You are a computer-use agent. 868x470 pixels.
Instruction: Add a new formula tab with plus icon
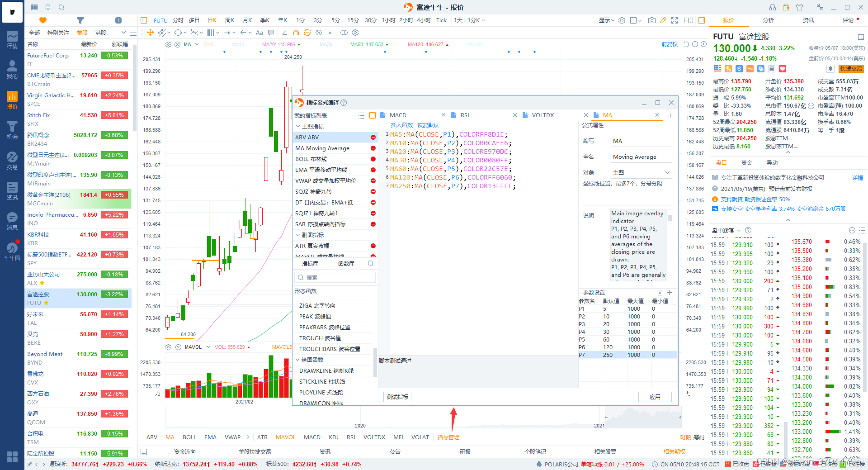(x=670, y=115)
